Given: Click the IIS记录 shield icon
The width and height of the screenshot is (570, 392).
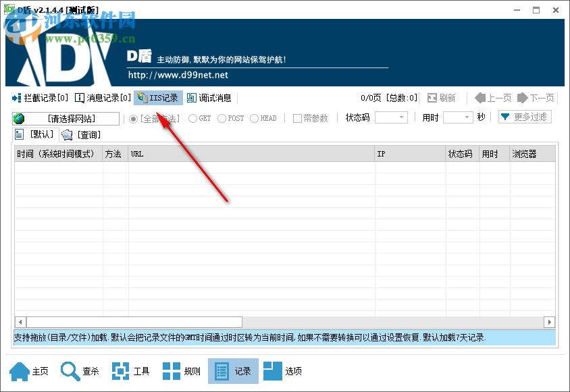Looking at the screenshot, I should click(142, 97).
